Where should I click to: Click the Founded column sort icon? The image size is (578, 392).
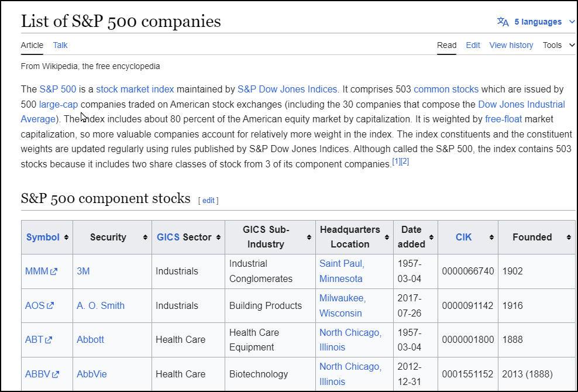pos(568,237)
